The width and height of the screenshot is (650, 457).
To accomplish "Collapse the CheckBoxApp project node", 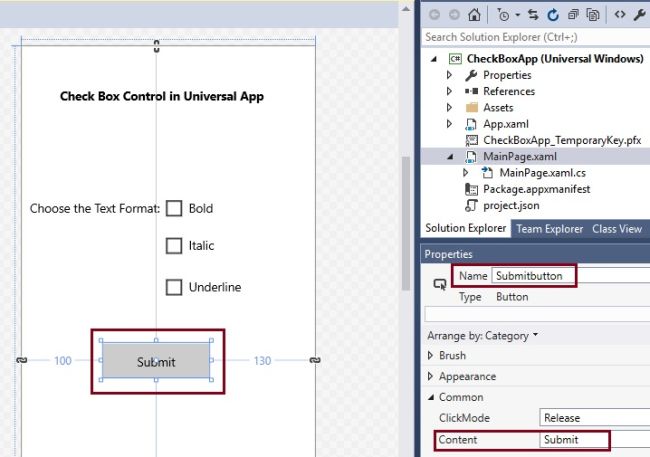I will (x=434, y=59).
